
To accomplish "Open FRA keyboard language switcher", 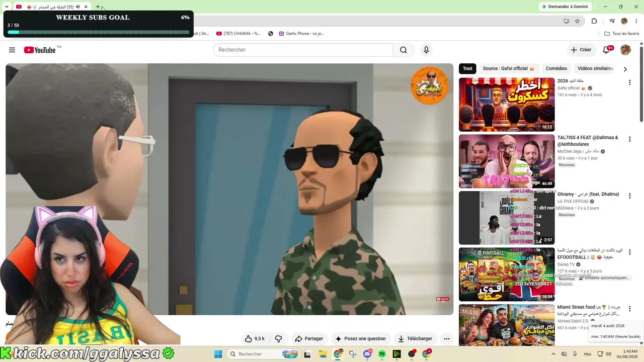I will pyautogui.click(x=588, y=354).
